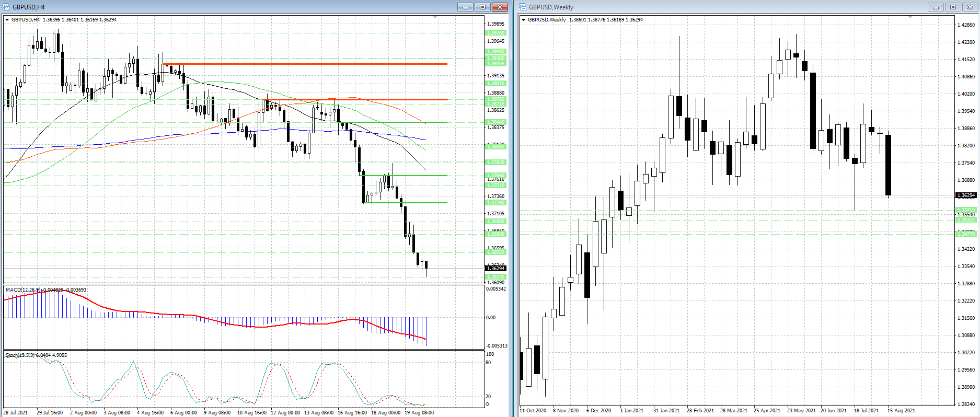Click the chart shift triangle on H4 chart

(x=435, y=17)
